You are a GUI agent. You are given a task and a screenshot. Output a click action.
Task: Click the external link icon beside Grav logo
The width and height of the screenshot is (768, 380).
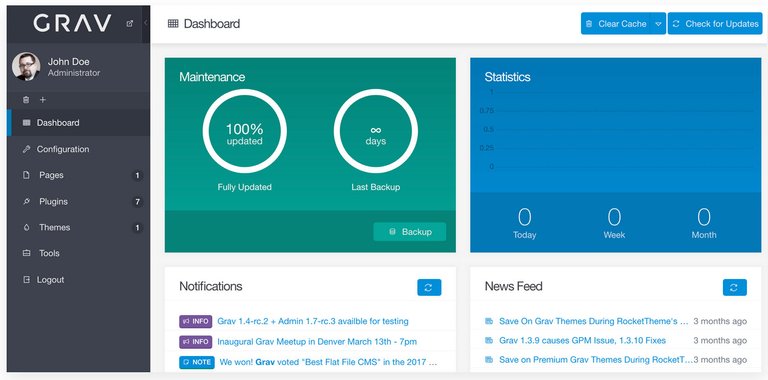(129, 23)
